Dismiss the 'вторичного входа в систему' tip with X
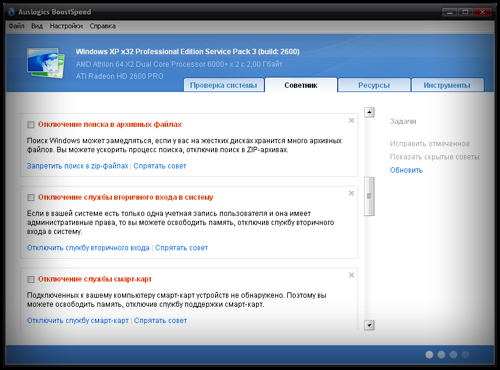The image size is (500, 370). tap(351, 193)
